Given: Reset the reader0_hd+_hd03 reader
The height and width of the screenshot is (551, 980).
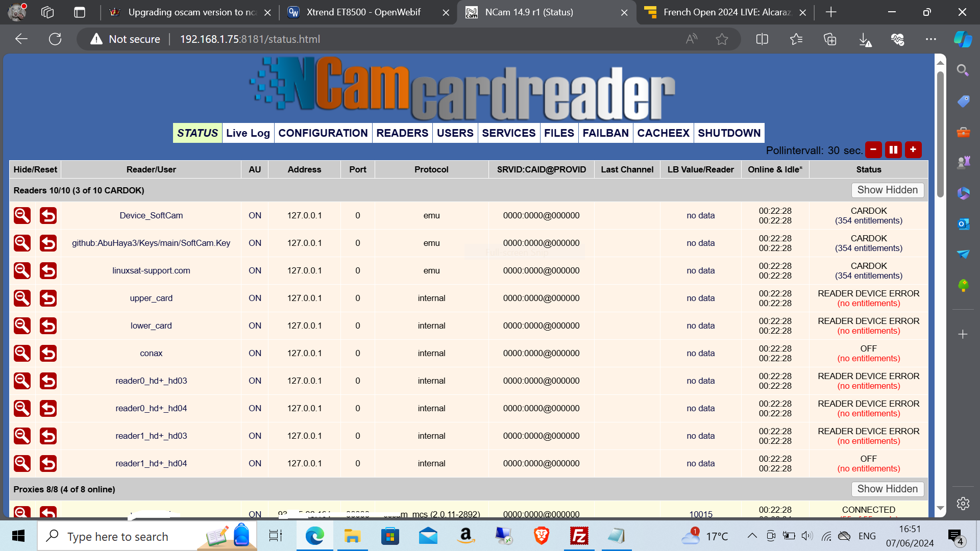Looking at the screenshot, I should pos(48,381).
